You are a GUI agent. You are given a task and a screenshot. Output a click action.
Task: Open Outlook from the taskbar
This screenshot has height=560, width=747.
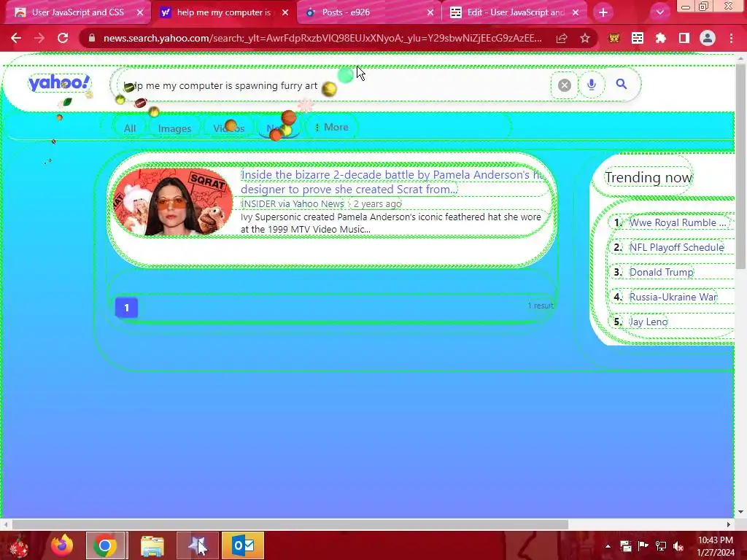[x=243, y=545]
